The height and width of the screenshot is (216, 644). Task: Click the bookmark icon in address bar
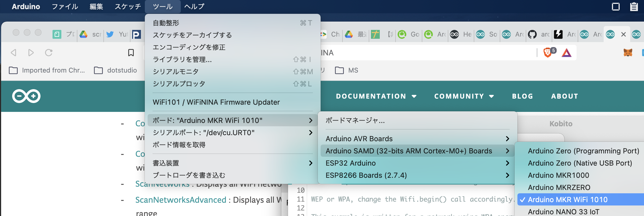point(131,53)
